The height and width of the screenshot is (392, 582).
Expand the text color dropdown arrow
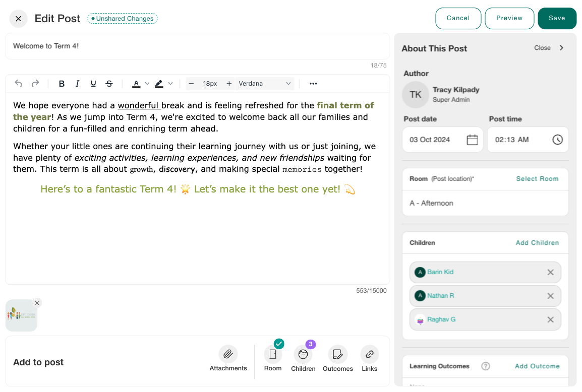(x=147, y=83)
